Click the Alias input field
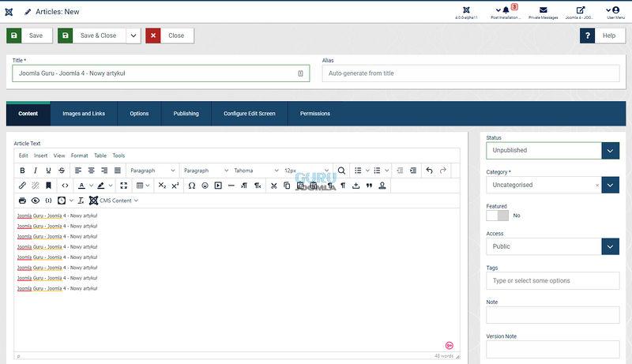Screen dimensions: 632x364 click(471, 73)
